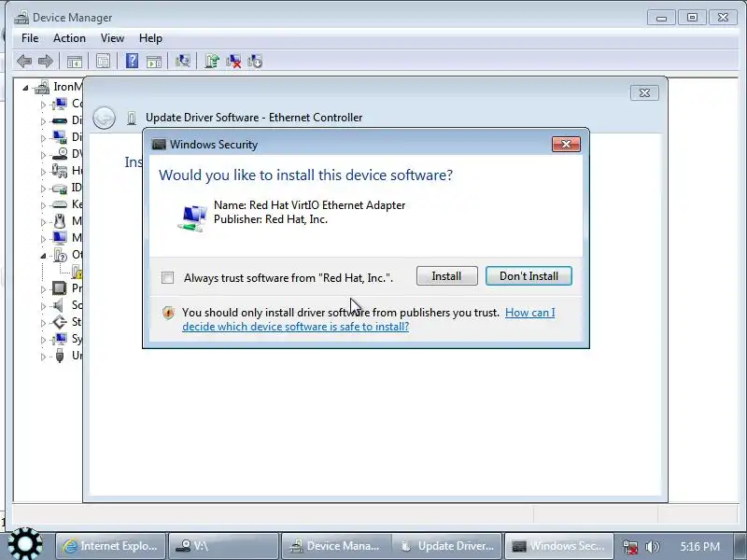Close the Windows Security dialog with red X

tap(566, 145)
